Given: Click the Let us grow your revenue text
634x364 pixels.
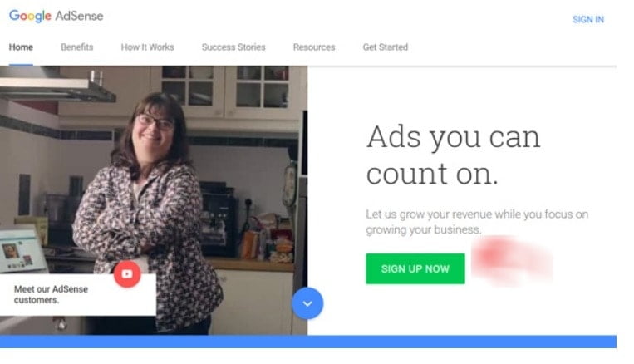Looking at the screenshot, I should (477, 222).
